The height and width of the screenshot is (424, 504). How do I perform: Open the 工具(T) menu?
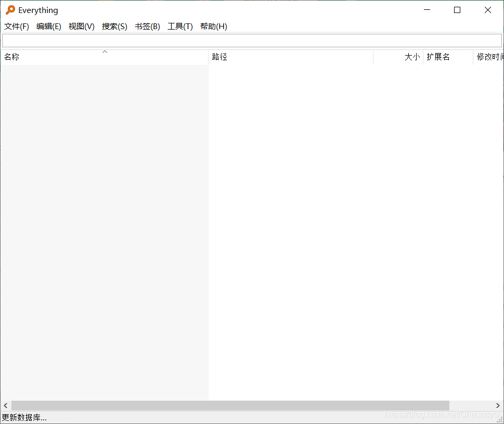tap(180, 27)
